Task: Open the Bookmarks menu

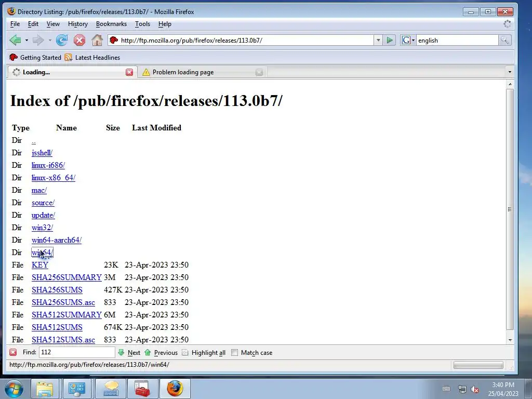Action: [x=111, y=24]
